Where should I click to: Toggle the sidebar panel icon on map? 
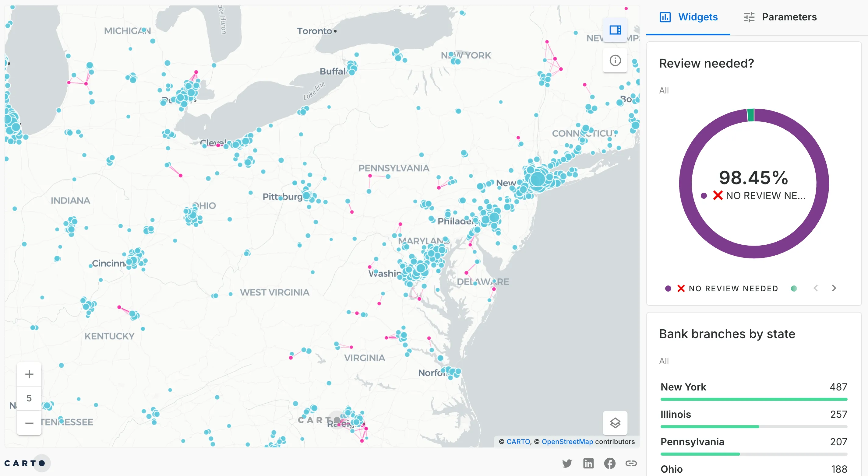(615, 30)
